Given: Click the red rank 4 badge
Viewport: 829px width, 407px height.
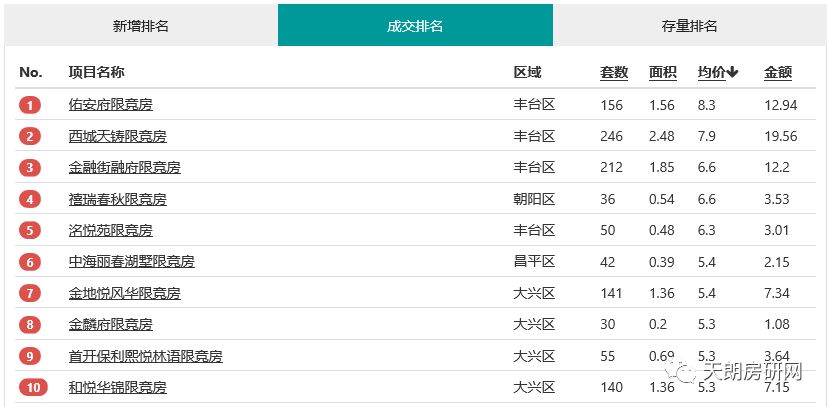Looking at the screenshot, I should (x=30, y=200).
